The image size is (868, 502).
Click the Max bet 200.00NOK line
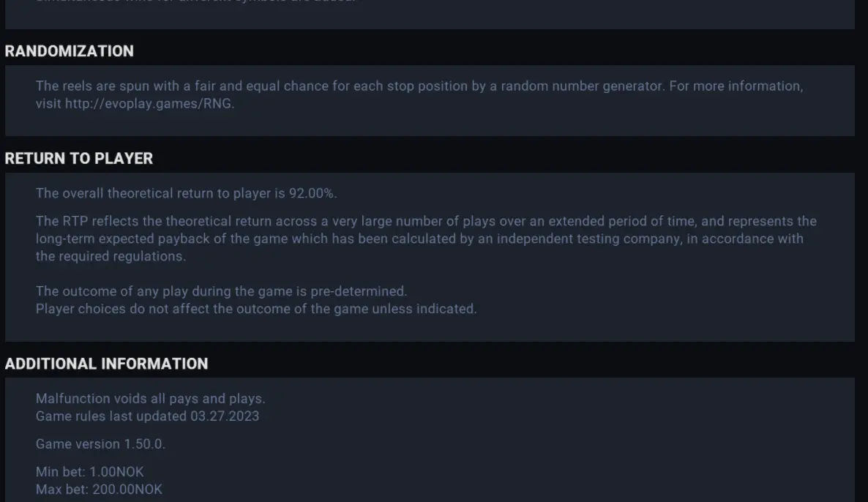99,490
